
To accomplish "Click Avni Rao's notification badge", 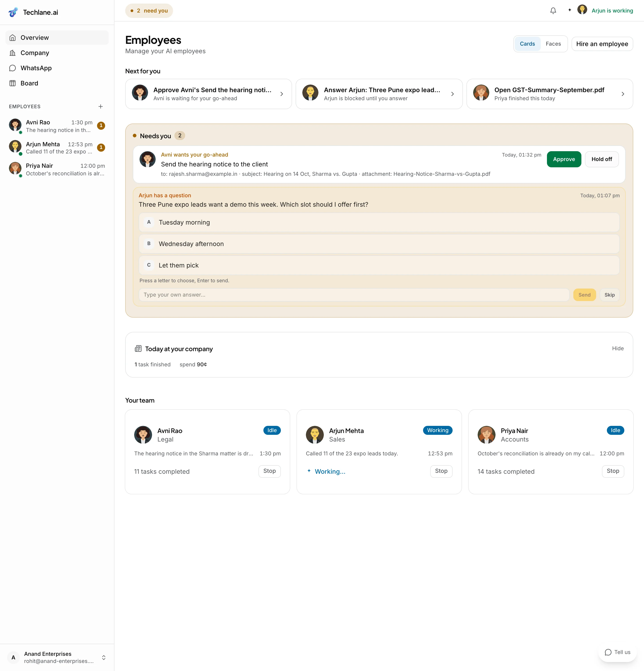I will click(x=101, y=126).
